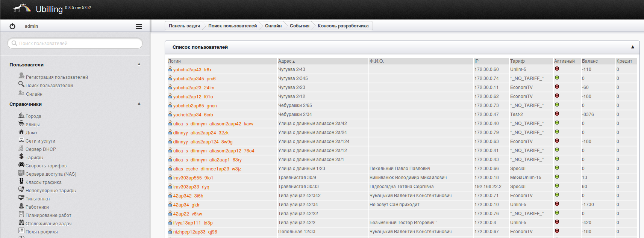The width and height of the screenshot is (644, 238).
Task: Click the Улицы signpost icon
Action: pos(21,124)
